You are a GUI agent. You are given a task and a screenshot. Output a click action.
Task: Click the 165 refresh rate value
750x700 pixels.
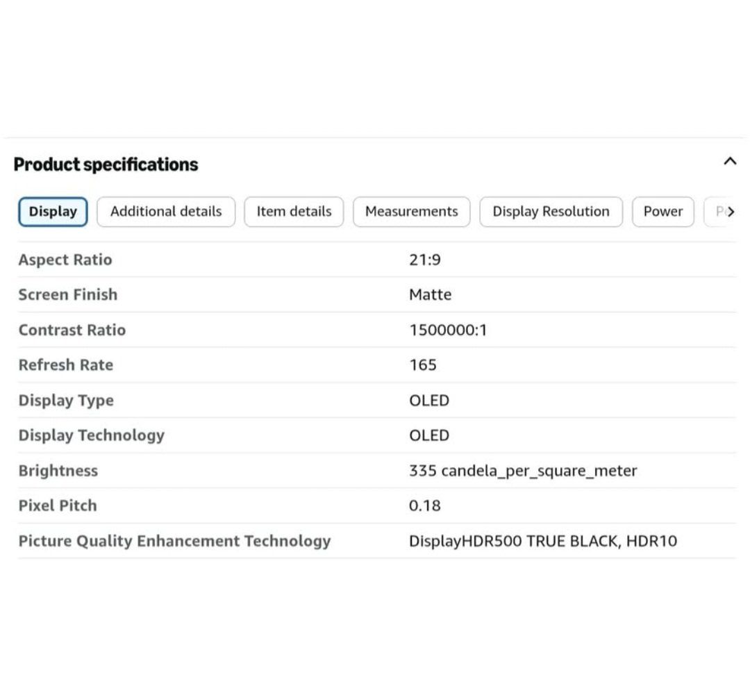pyautogui.click(x=423, y=365)
